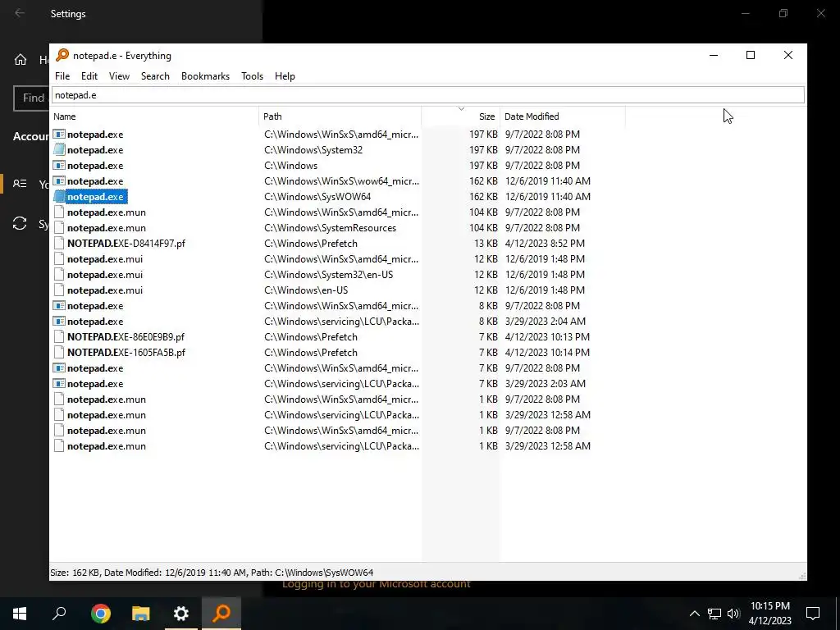The image size is (840, 630).
Task: Click icon of notepad.exe in C:\Windows folder
Action: pos(59,166)
